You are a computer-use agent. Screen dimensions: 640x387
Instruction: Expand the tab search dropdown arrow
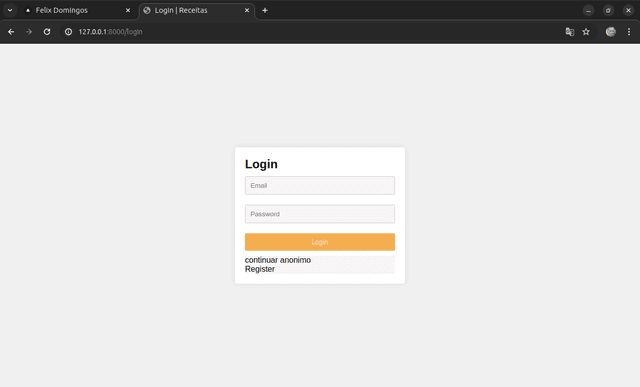[10, 11]
